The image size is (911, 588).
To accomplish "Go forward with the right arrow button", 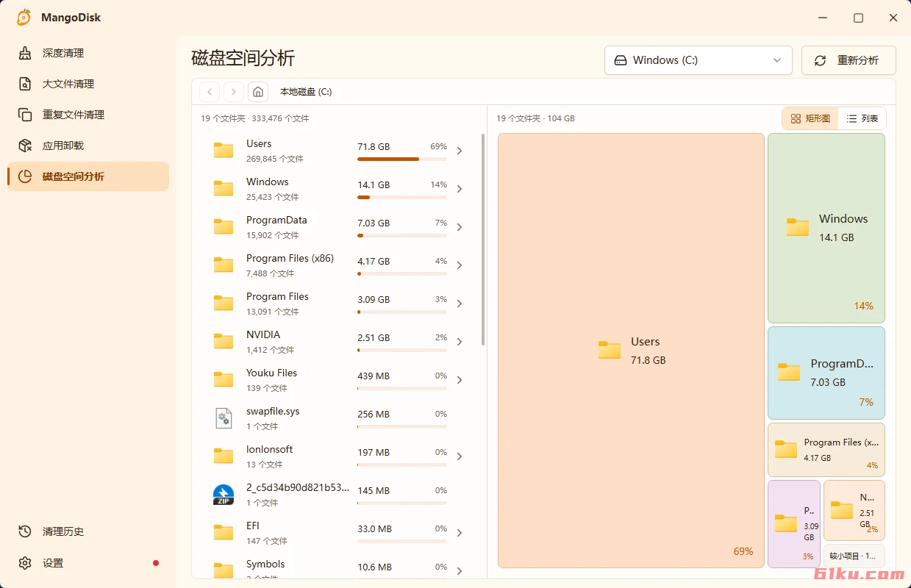I will 234,92.
